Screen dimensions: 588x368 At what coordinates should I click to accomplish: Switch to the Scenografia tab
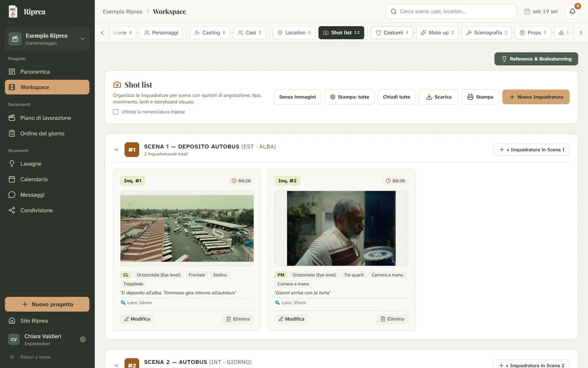pyautogui.click(x=487, y=33)
